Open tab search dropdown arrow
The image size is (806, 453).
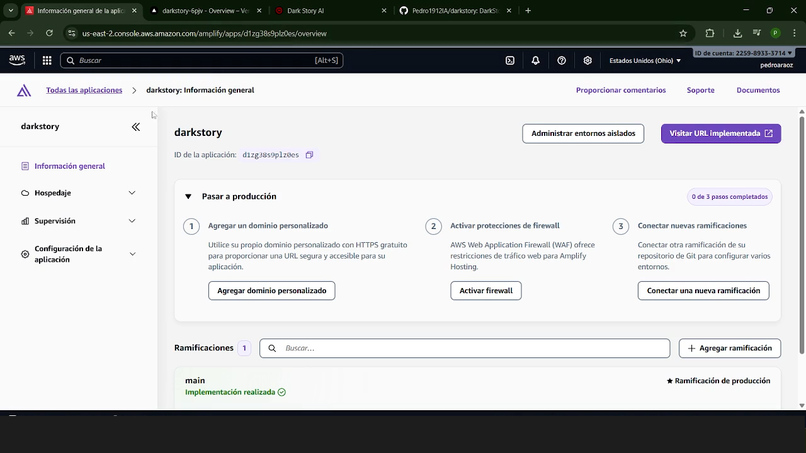tap(10, 10)
